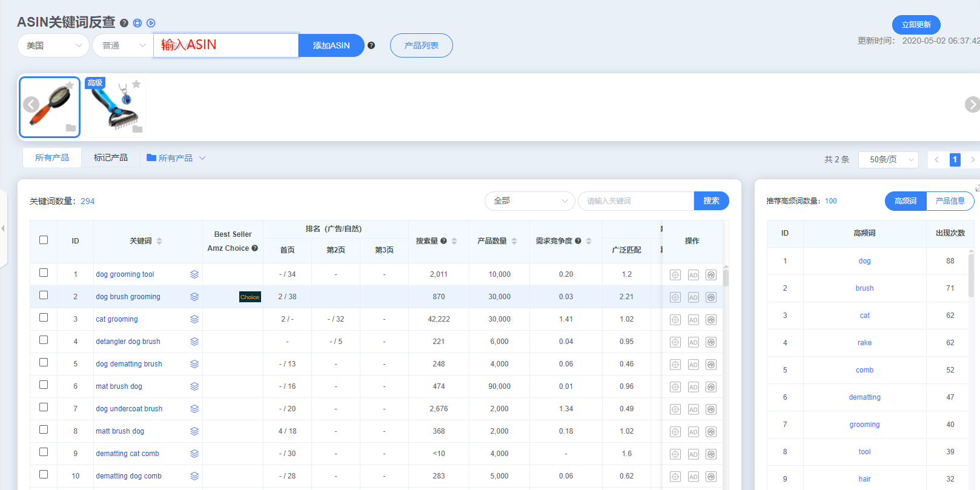The width and height of the screenshot is (980, 490).
Task: Open the trend chart icon for dog brush grooming
Action: tap(711, 297)
